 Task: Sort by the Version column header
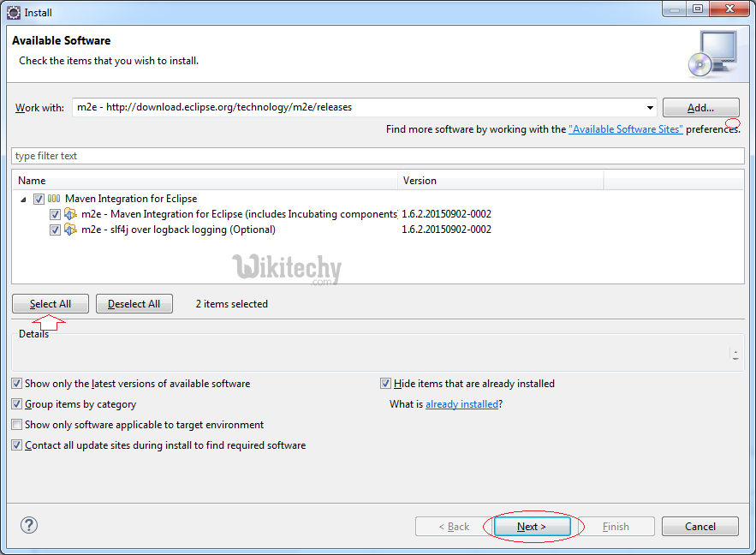pos(501,181)
